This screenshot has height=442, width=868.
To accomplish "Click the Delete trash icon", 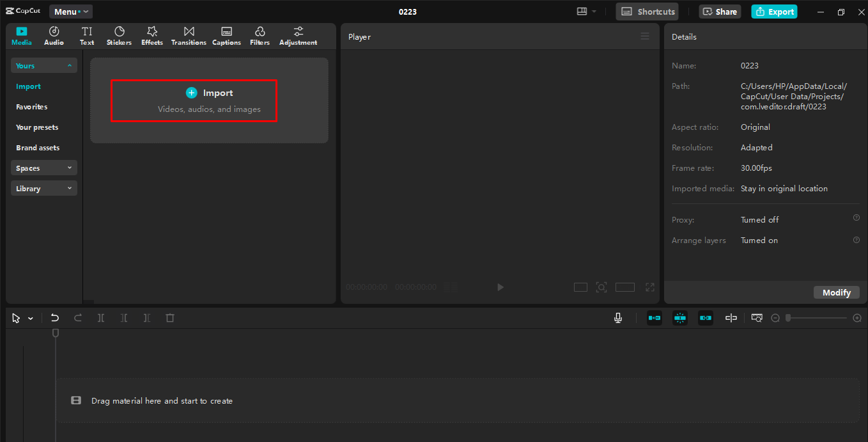I will click(170, 318).
